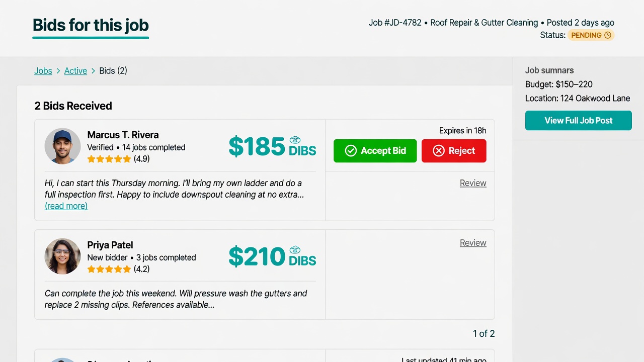Open the Active breadcrumb link
This screenshot has width=644, height=362.
pyautogui.click(x=75, y=71)
